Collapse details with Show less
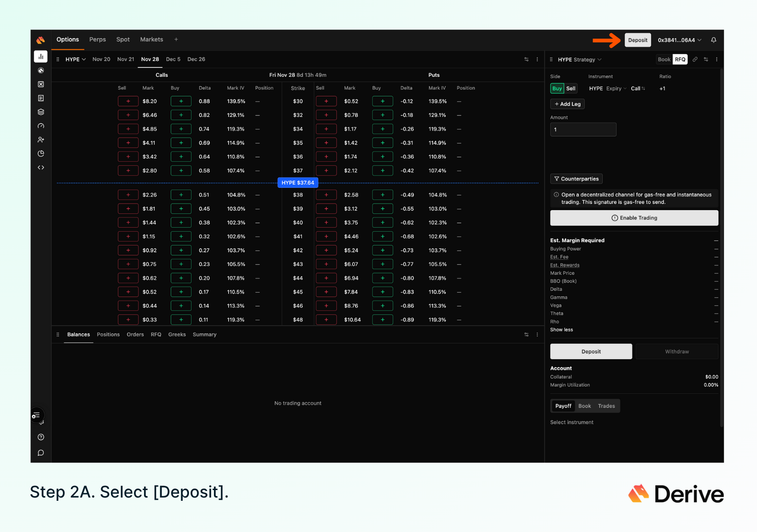 (x=561, y=330)
